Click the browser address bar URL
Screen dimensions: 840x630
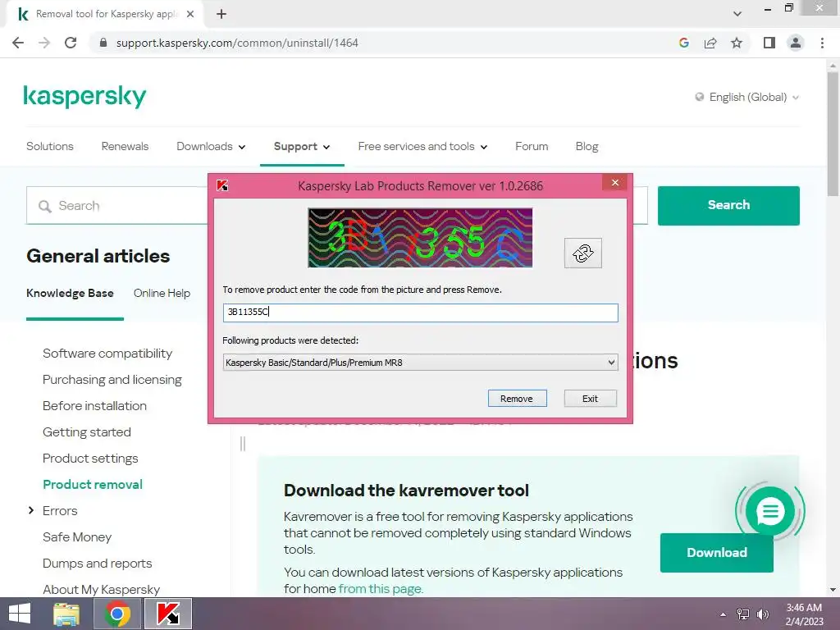pyautogui.click(x=237, y=43)
